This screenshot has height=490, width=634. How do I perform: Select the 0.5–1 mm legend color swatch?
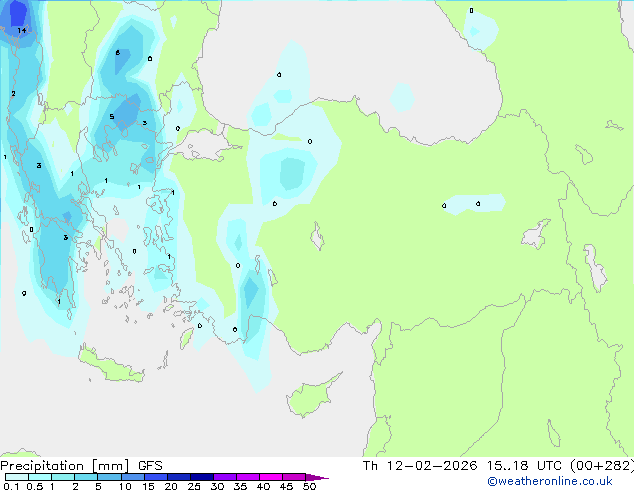pyautogui.click(x=40, y=477)
